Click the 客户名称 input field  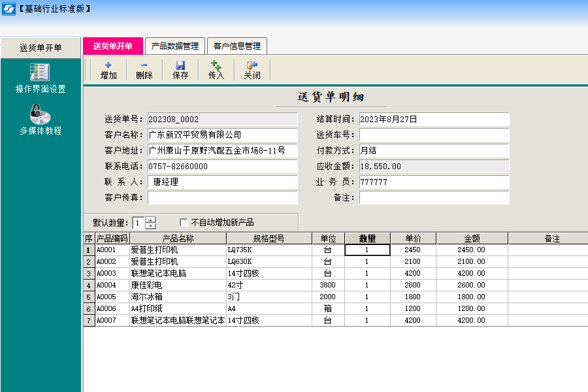(x=222, y=135)
